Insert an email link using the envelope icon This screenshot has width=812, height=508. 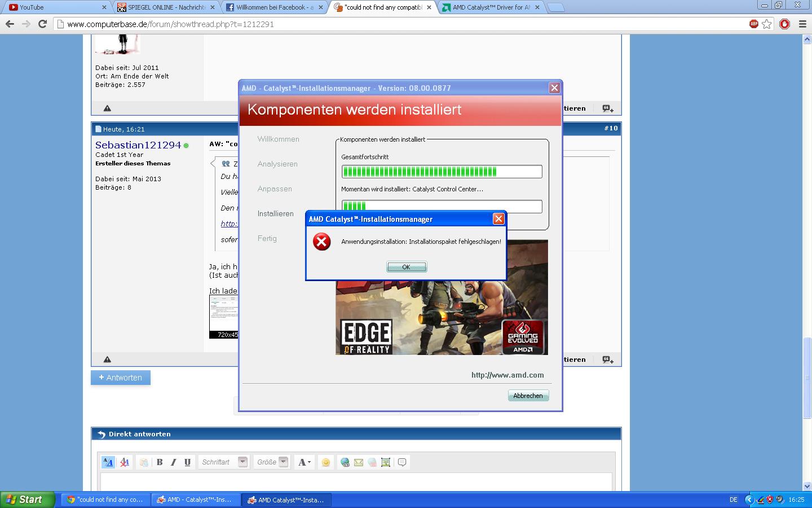click(359, 462)
